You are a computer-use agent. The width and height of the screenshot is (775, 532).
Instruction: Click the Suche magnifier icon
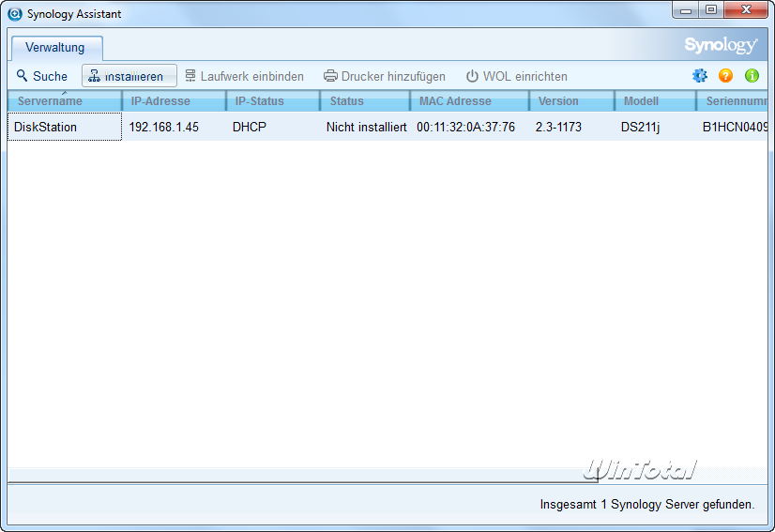pos(22,76)
